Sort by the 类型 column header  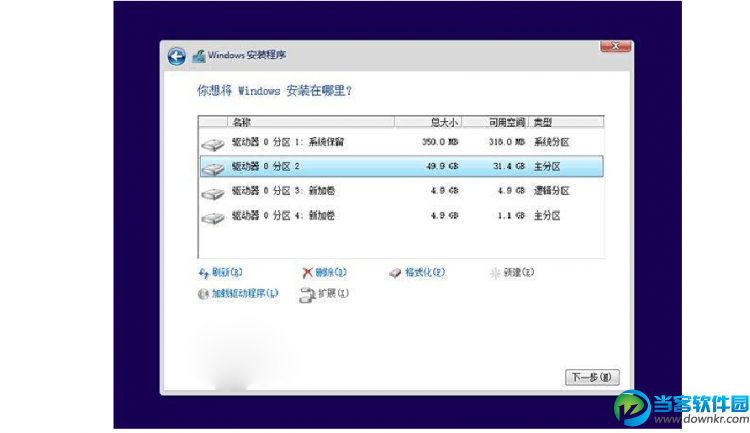coord(566,122)
